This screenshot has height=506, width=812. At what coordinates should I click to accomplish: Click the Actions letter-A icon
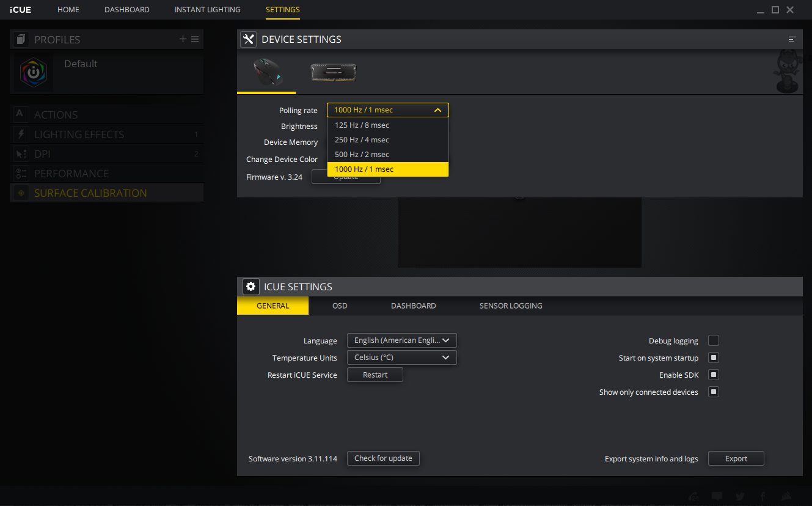[x=21, y=114]
